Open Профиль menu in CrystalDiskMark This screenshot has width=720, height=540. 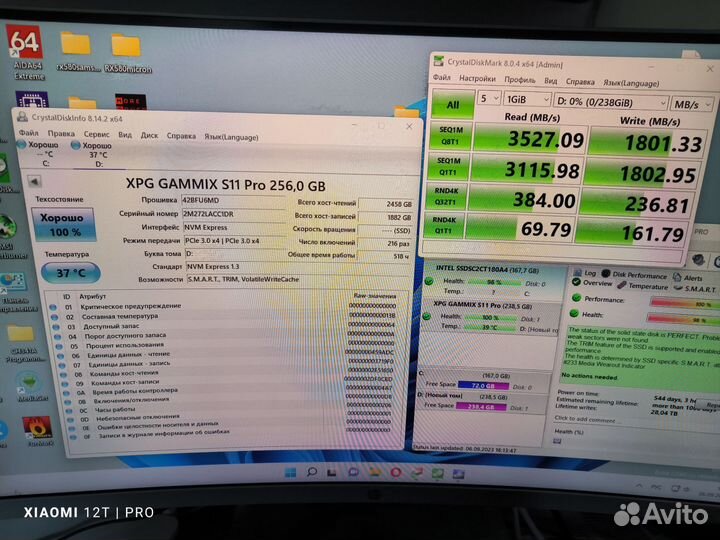(519, 80)
